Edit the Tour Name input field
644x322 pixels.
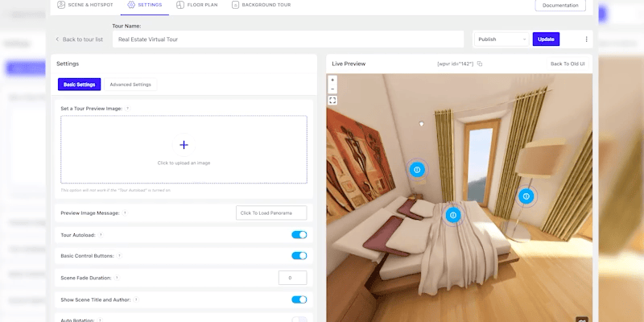(x=288, y=39)
